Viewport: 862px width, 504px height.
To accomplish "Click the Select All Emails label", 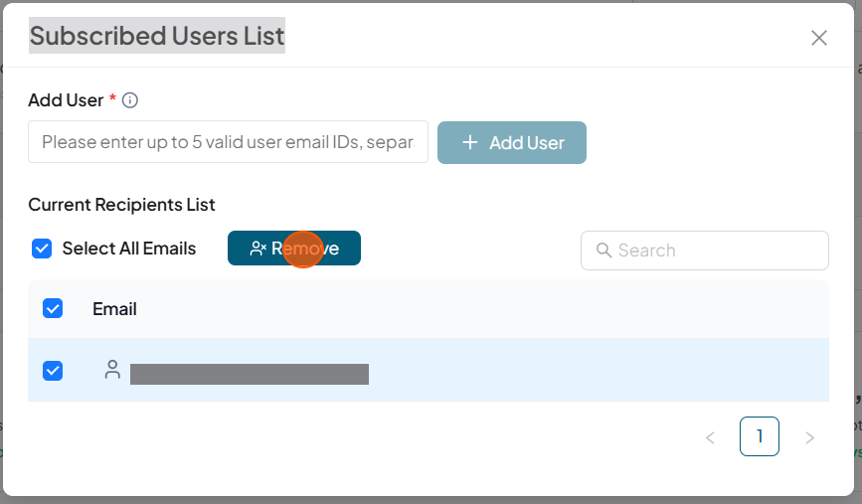I will [129, 249].
